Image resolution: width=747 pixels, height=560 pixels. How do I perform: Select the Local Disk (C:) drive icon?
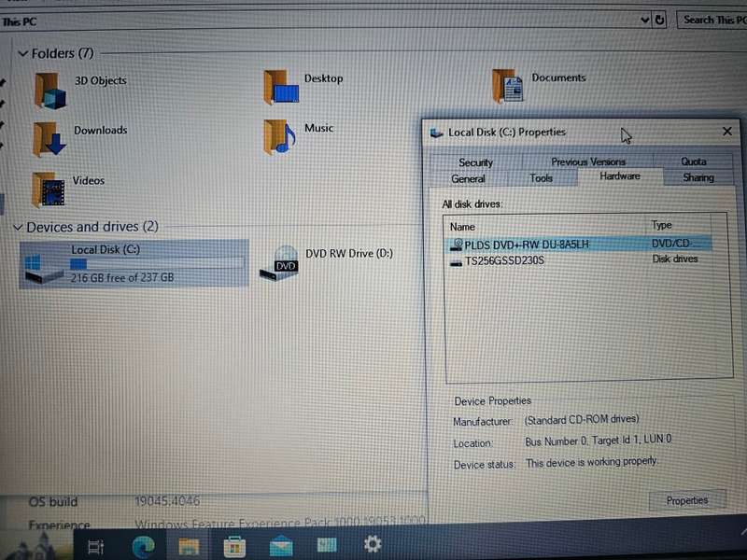(x=44, y=269)
